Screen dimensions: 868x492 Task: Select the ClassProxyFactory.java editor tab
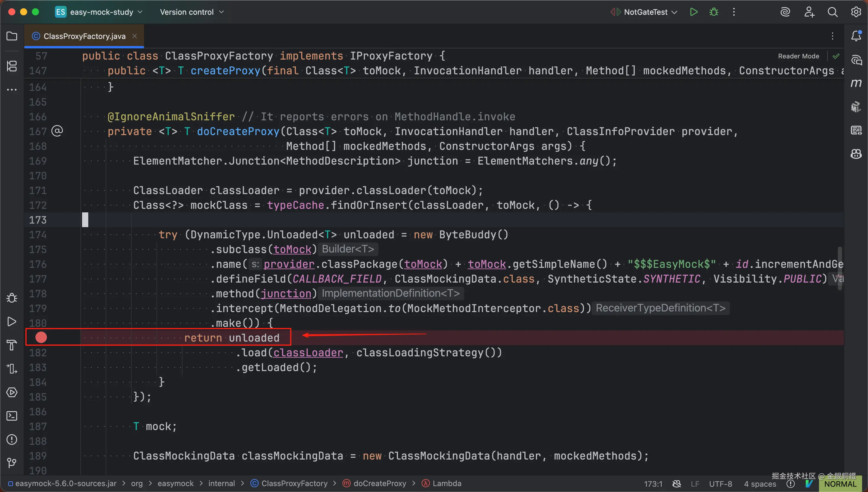coord(84,36)
